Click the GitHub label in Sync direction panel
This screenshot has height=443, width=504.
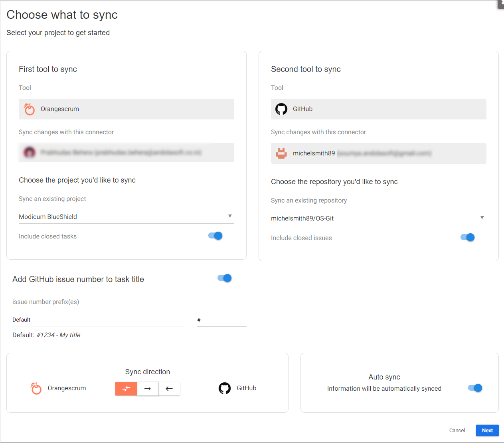pyautogui.click(x=247, y=388)
